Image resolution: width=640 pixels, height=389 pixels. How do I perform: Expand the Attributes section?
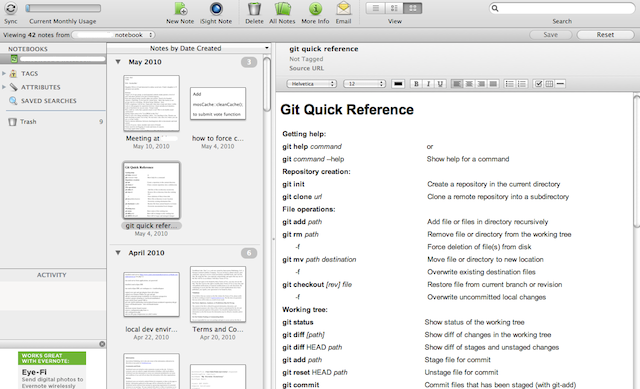click(x=4, y=87)
